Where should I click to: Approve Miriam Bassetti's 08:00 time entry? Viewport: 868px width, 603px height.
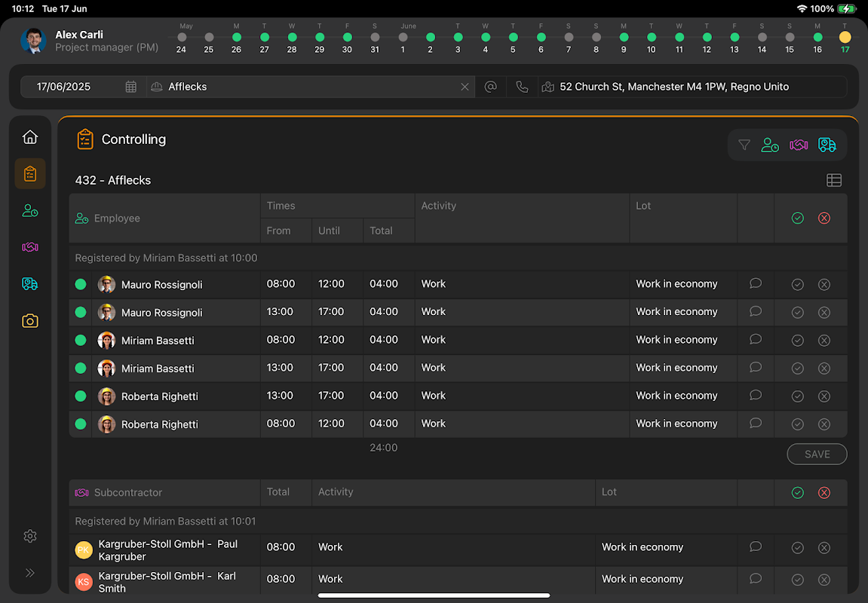coord(797,340)
